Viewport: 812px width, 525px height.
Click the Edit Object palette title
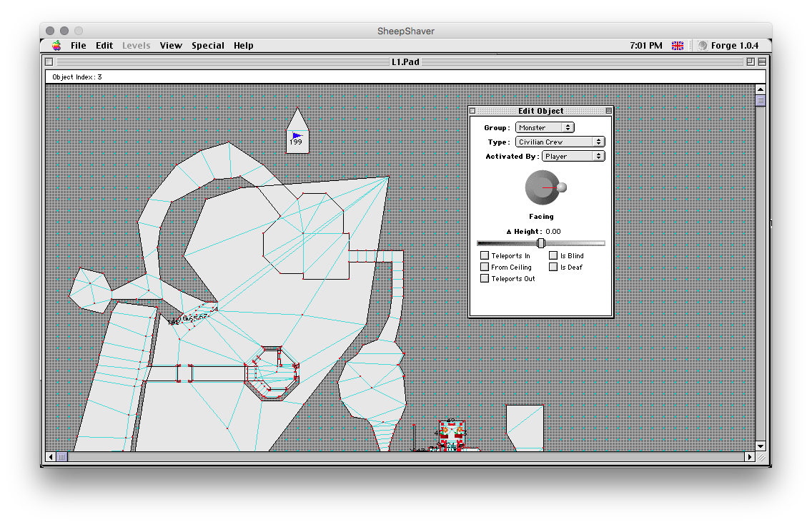540,111
